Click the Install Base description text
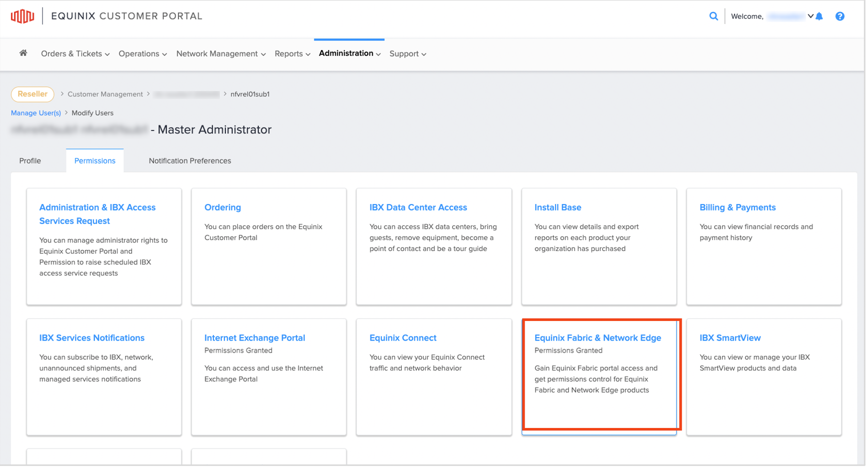This screenshot has width=868, height=469. pos(587,237)
